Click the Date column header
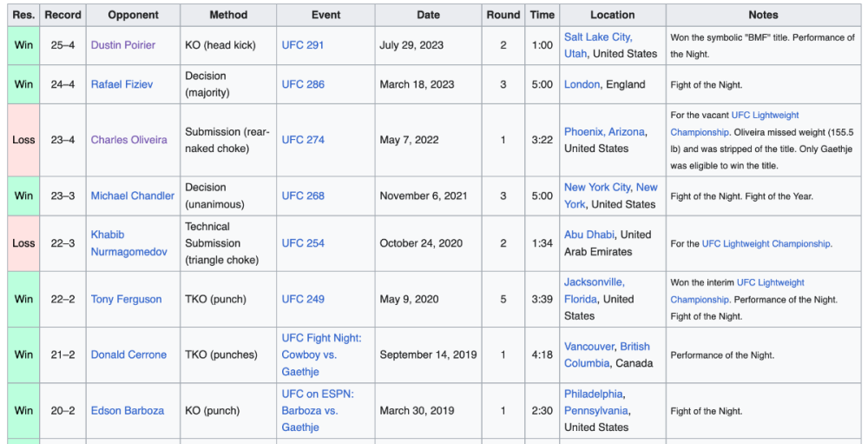 click(429, 15)
